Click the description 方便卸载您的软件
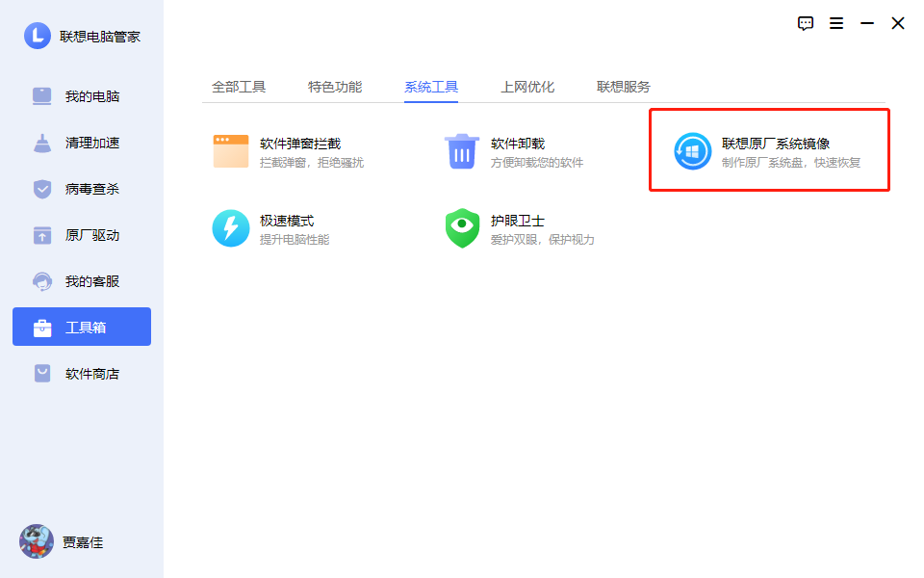 (x=537, y=162)
